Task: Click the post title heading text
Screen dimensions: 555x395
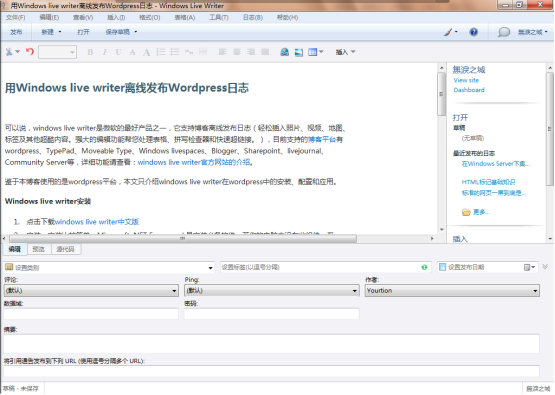Action: pos(127,88)
